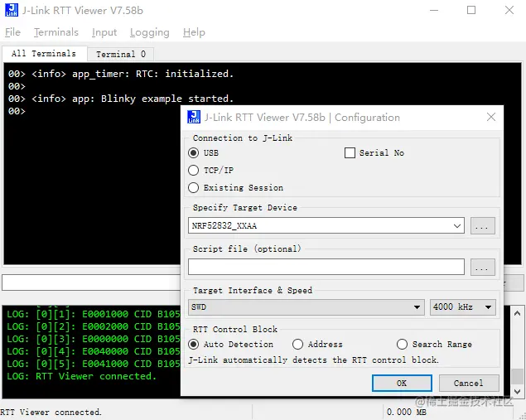526x420 pixels.
Task: Click log line '[0][1]: E0001000'
Action: 94,314
